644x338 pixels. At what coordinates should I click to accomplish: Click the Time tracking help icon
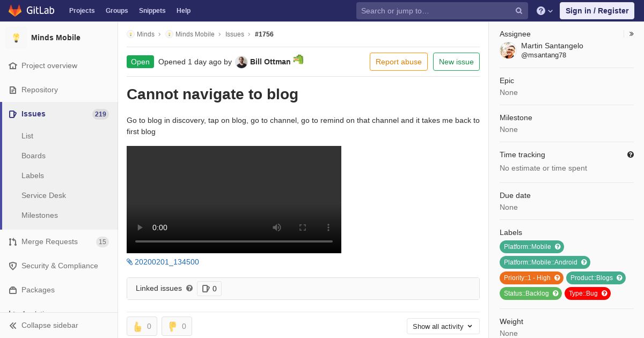(x=631, y=155)
